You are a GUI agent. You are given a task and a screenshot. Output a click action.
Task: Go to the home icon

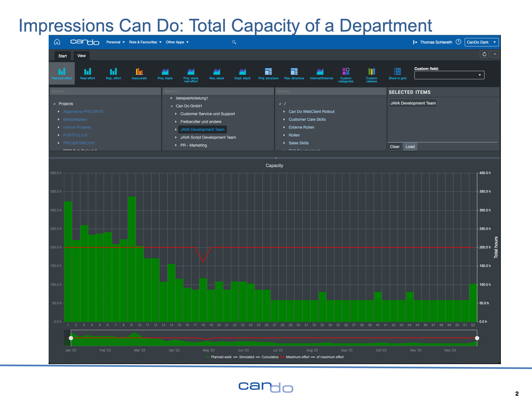[57, 42]
